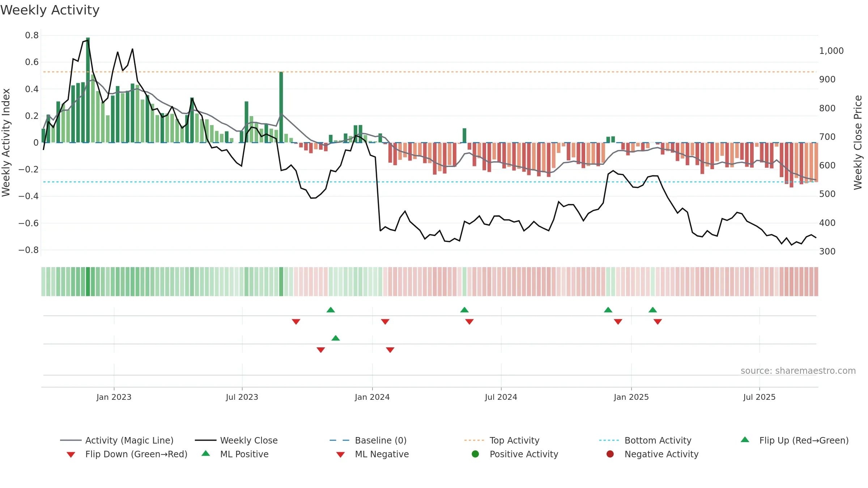Click the tall green bar reaching Top Activity line
868x488 pixels.
point(281,107)
